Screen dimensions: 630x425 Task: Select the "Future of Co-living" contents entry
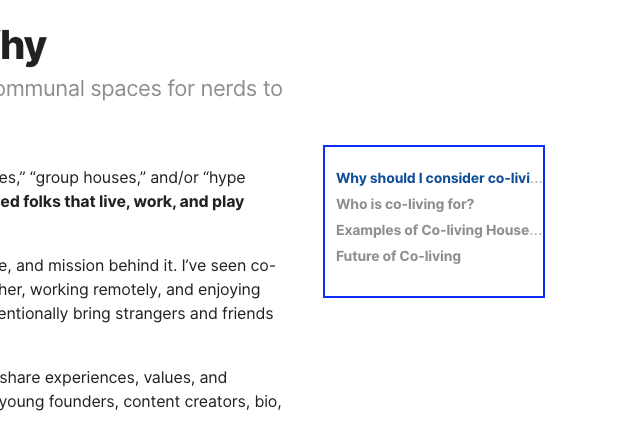click(x=398, y=257)
